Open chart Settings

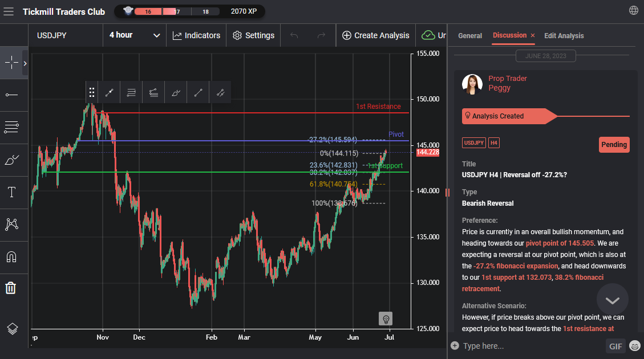click(253, 35)
